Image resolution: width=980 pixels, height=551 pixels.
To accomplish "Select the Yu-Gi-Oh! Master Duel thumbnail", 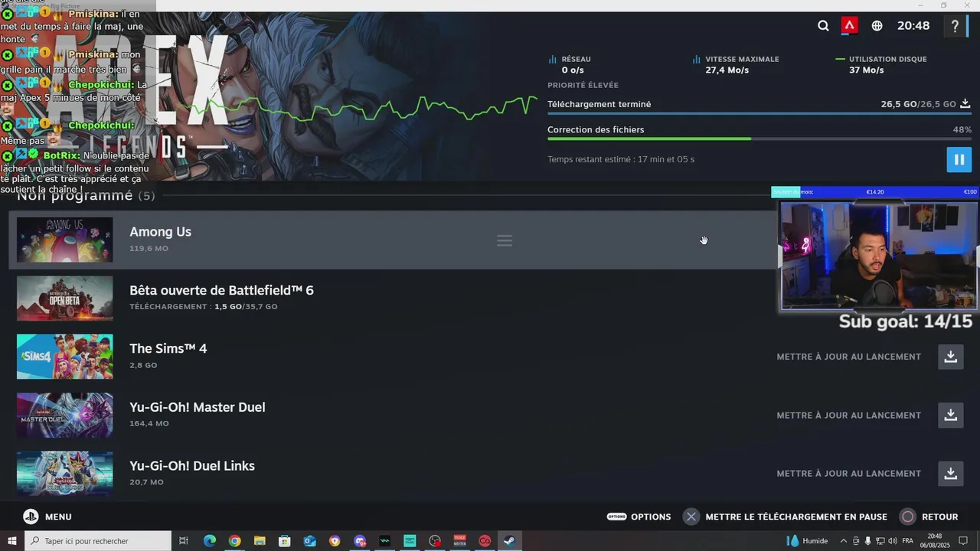I will (65, 415).
